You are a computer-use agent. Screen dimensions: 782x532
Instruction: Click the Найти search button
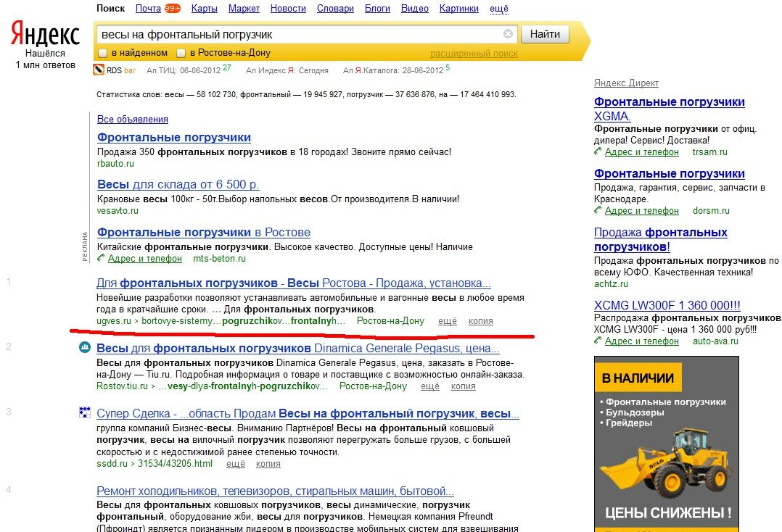coord(545,34)
